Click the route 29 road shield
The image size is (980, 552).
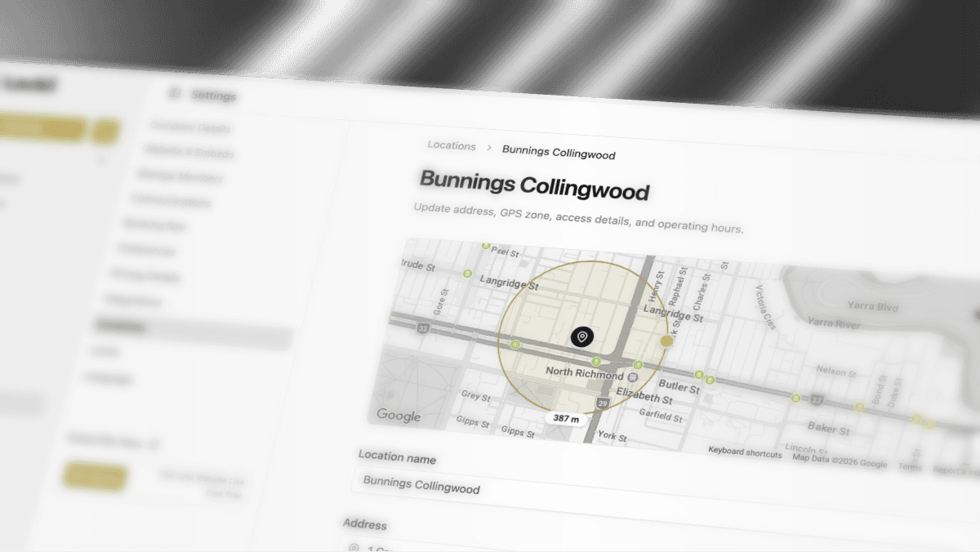pos(603,403)
